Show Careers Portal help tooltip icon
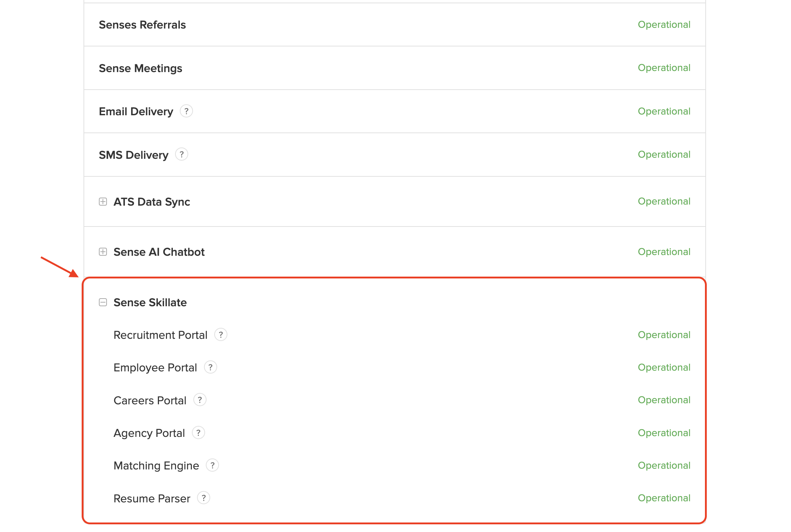Image resolution: width=791 pixels, height=532 pixels. 200,400
